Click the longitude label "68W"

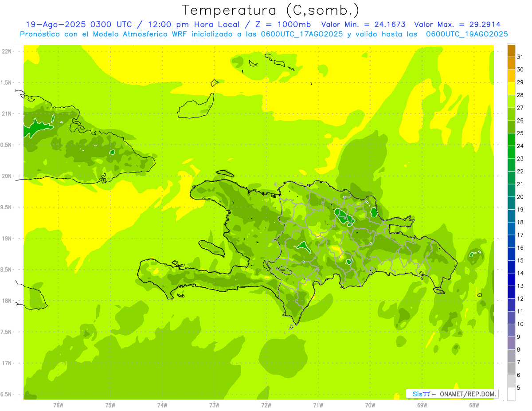[x=474, y=405]
